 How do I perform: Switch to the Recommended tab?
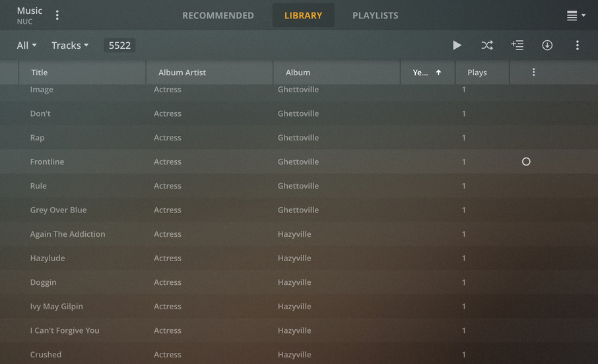pos(218,16)
